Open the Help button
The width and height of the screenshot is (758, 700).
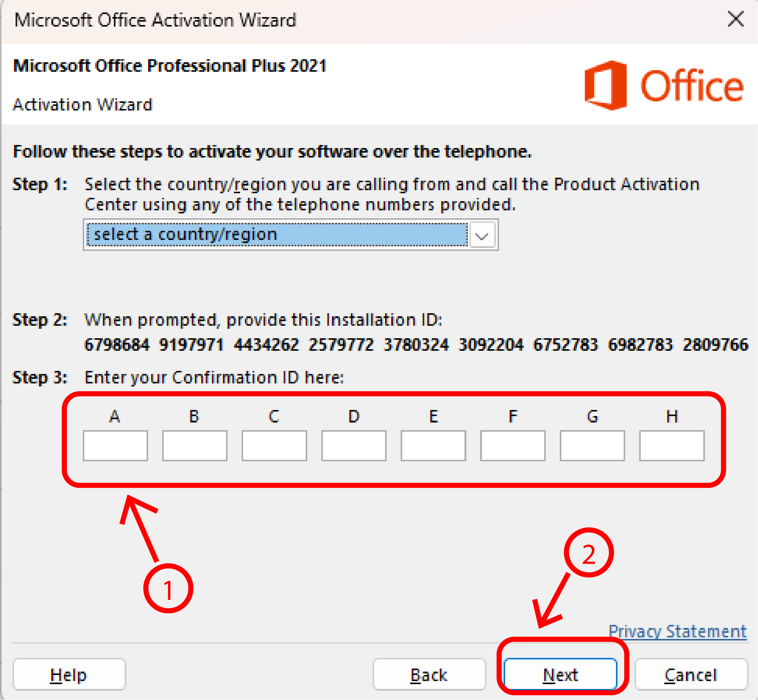[69, 675]
